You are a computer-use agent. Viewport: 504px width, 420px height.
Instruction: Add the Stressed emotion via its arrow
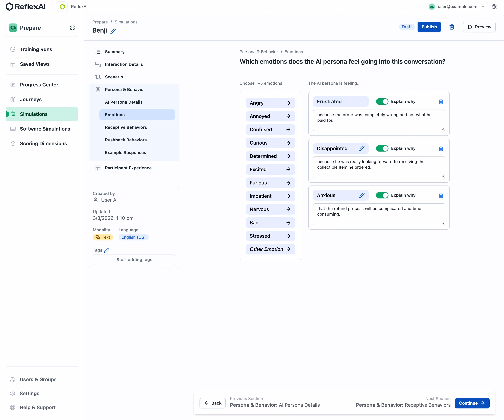point(288,236)
